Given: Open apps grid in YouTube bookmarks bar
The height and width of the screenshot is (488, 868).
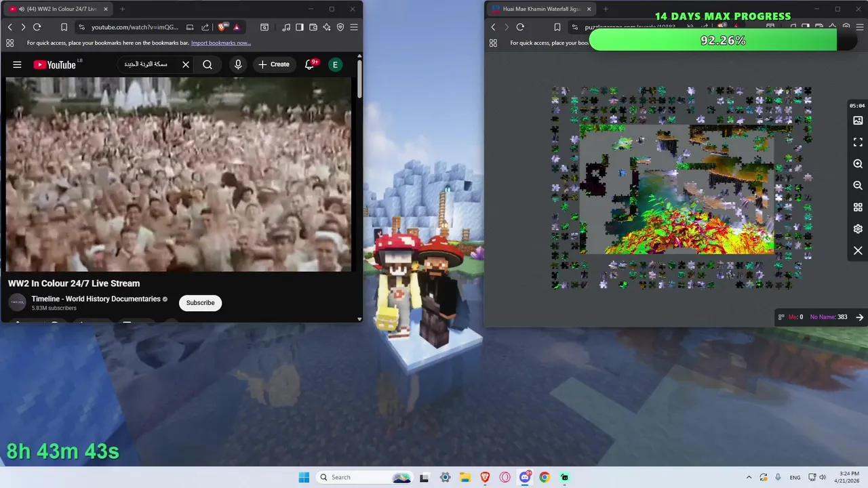Looking at the screenshot, I should coord(9,43).
